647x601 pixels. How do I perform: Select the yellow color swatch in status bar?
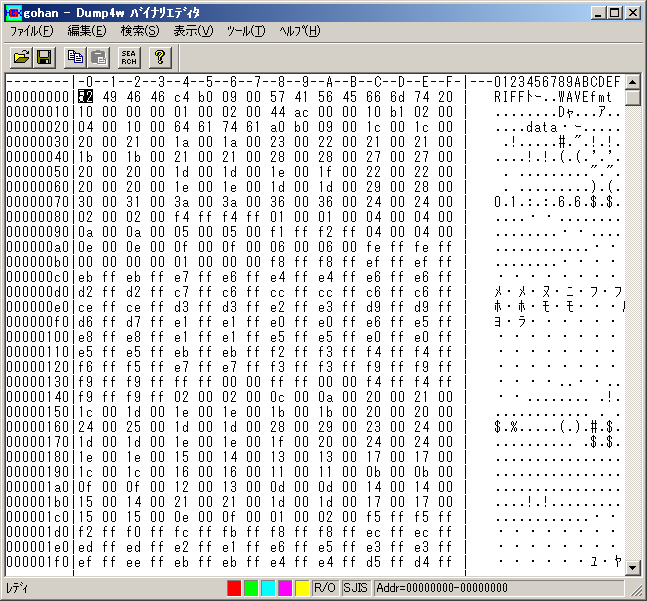302,588
